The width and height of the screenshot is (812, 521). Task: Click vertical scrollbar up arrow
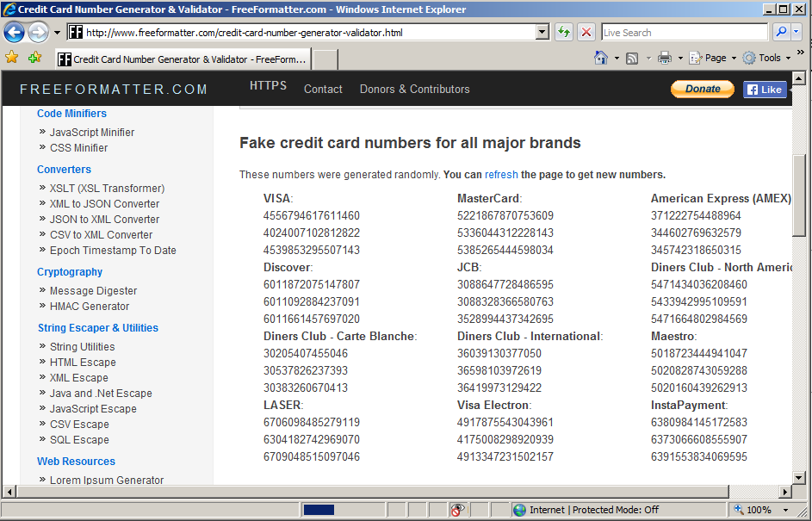799,78
